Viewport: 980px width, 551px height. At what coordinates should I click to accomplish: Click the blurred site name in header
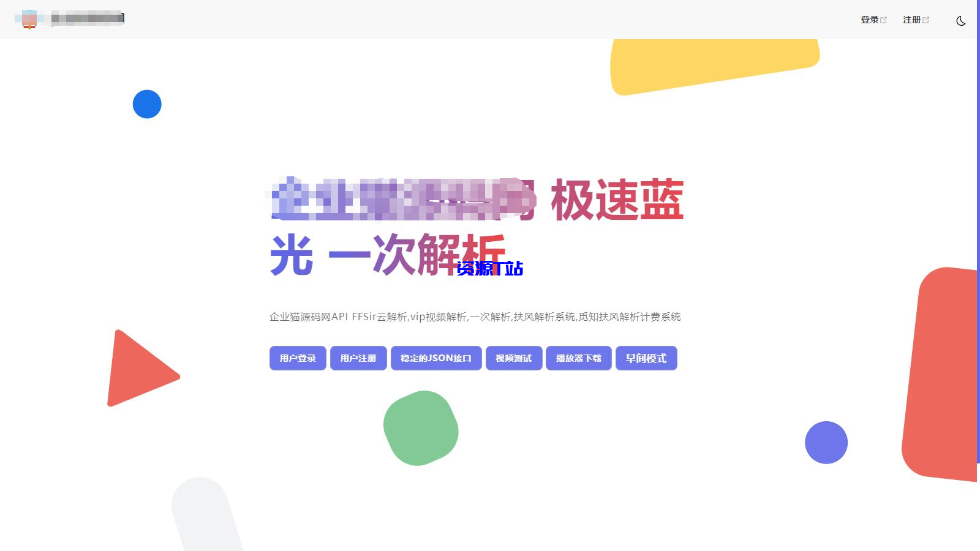(x=87, y=18)
